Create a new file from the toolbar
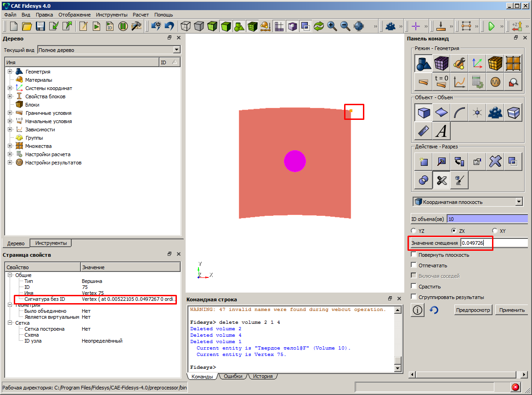Image resolution: width=532 pixels, height=395 pixels. [14, 26]
